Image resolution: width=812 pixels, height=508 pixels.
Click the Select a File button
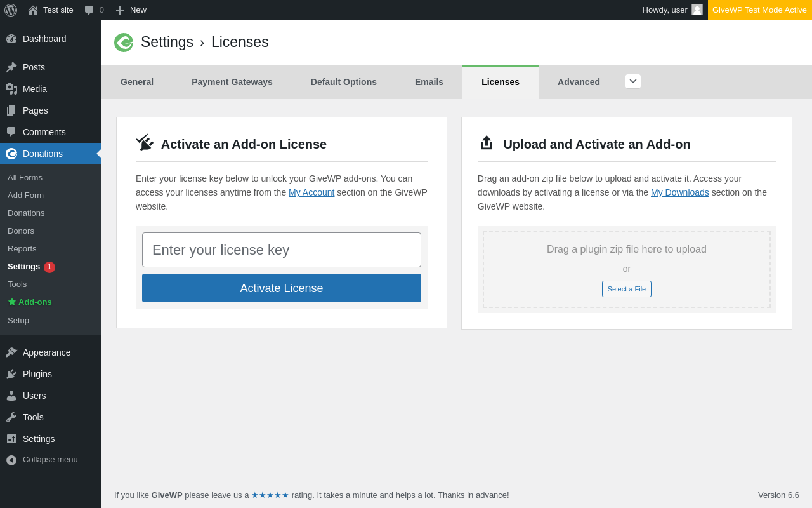tap(627, 289)
